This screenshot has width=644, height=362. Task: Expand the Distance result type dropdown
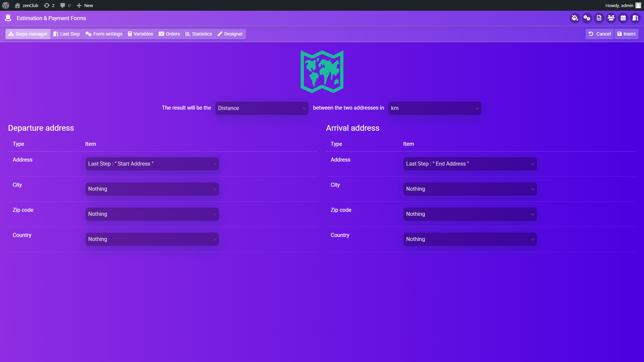pyautogui.click(x=262, y=108)
